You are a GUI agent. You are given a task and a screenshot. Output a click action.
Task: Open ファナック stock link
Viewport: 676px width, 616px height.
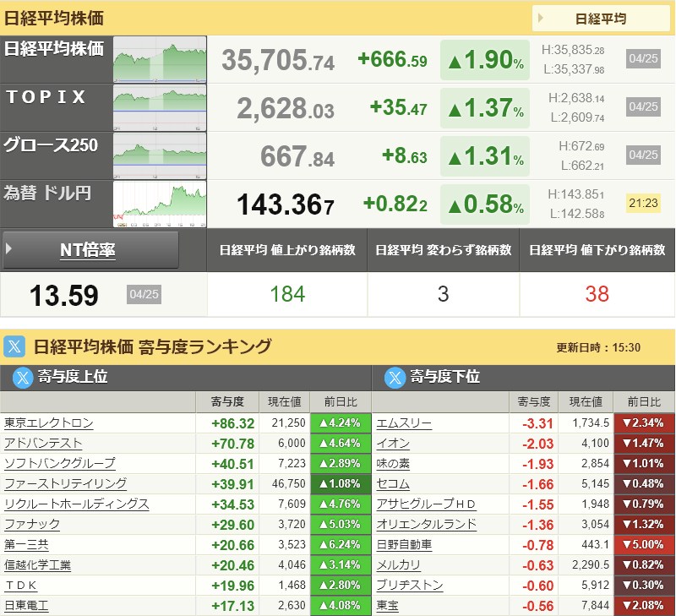pos(32,524)
